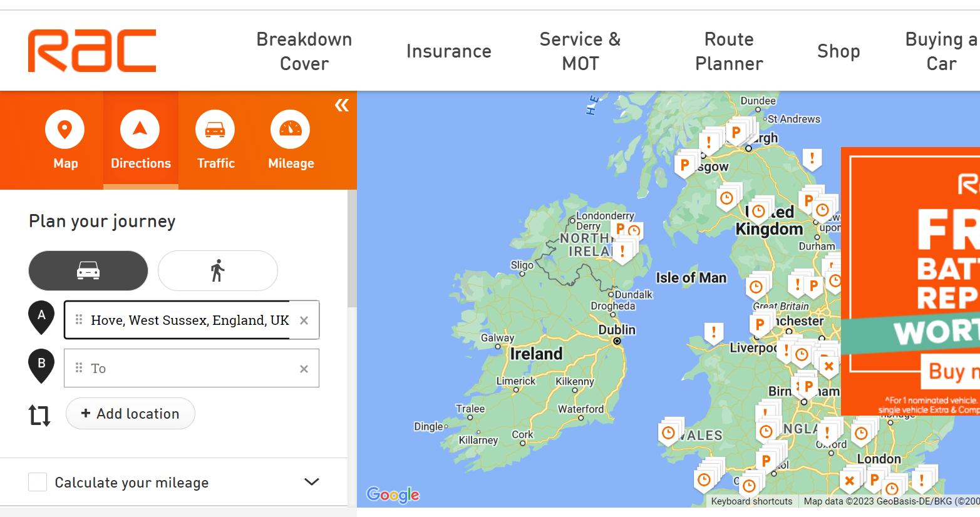Click the start location field with Hove
The height and width of the screenshot is (517, 980).
(192, 320)
